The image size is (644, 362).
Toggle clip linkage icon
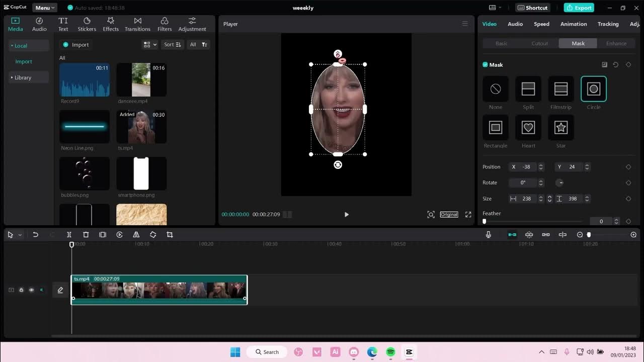point(546,235)
